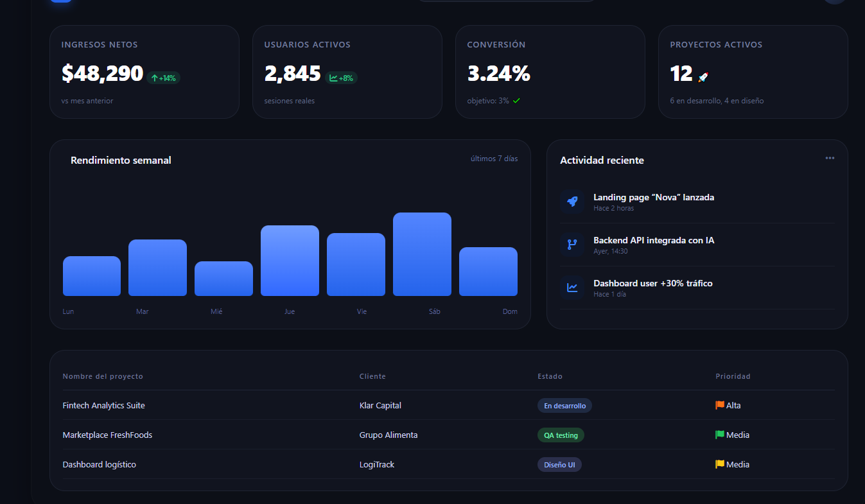Click the chart line icon beside Dashboard user
The width and height of the screenshot is (865, 504).
(x=572, y=288)
